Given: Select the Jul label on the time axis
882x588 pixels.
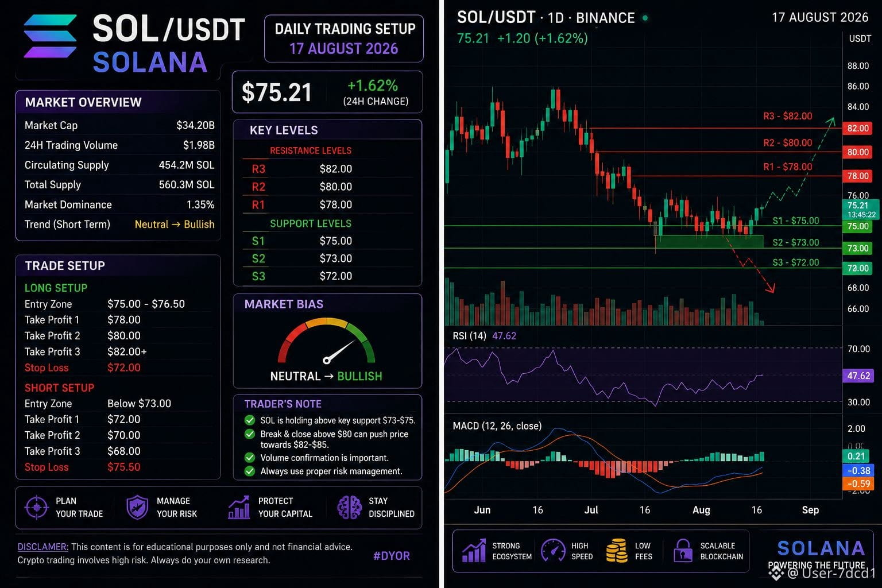Looking at the screenshot, I should 591,510.
